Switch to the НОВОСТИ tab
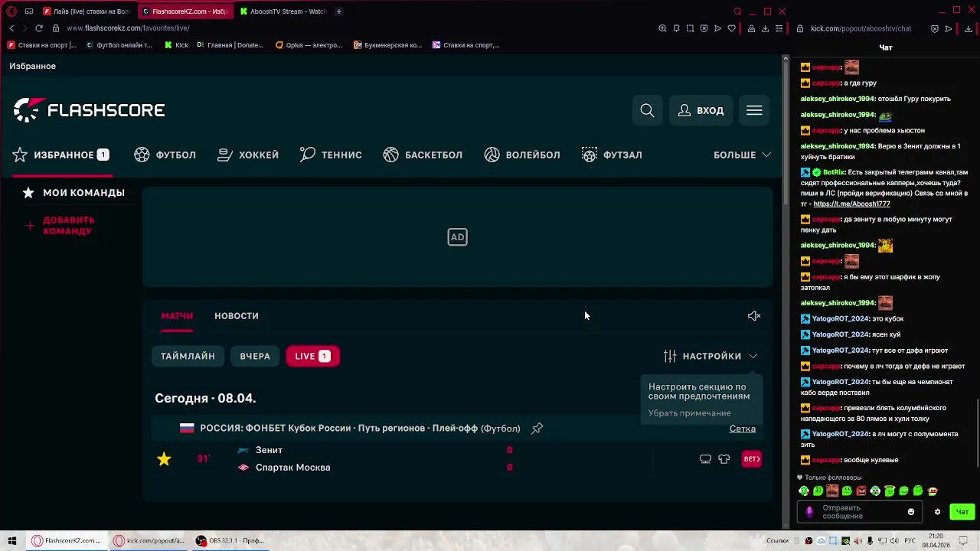The width and height of the screenshot is (980, 551). [x=237, y=316]
